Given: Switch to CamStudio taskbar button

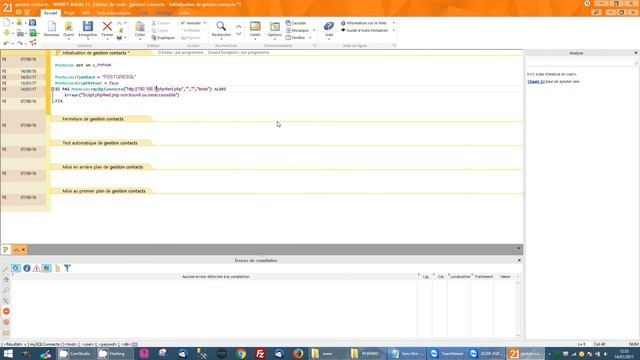Looking at the screenshot, I should tap(75, 354).
